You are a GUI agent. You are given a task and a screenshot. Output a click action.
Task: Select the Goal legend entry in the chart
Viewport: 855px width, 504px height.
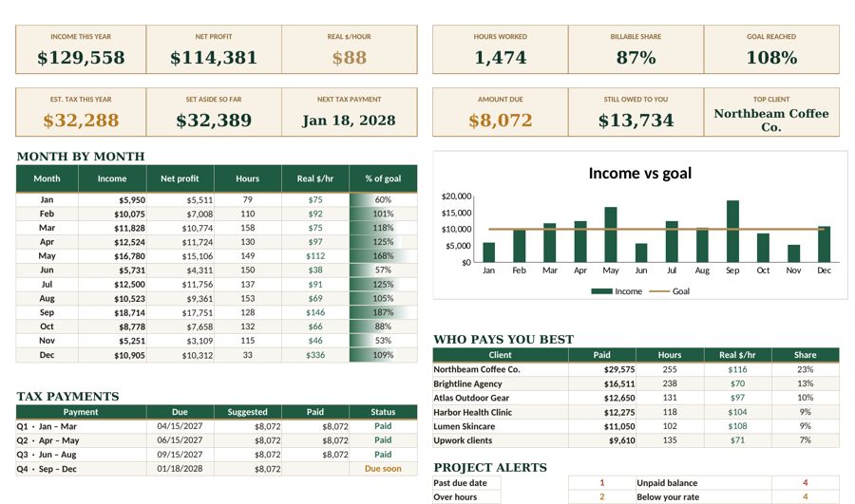(669, 291)
